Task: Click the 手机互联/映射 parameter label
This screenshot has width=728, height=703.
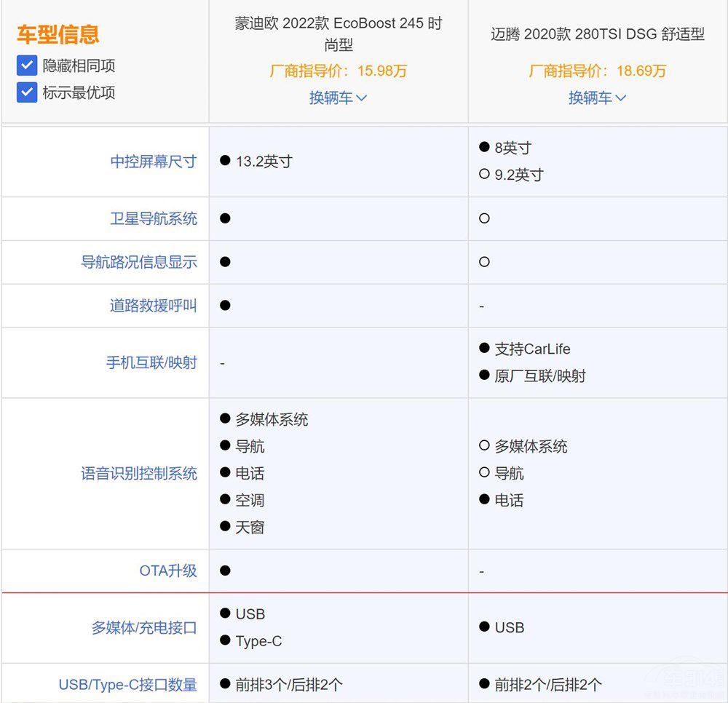Action: pyautogui.click(x=151, y=362)
